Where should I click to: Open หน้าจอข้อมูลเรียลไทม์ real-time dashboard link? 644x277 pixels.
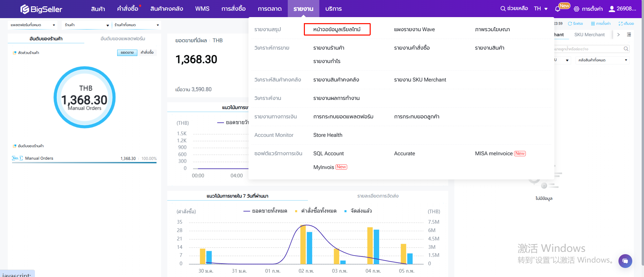coord(337,29)
